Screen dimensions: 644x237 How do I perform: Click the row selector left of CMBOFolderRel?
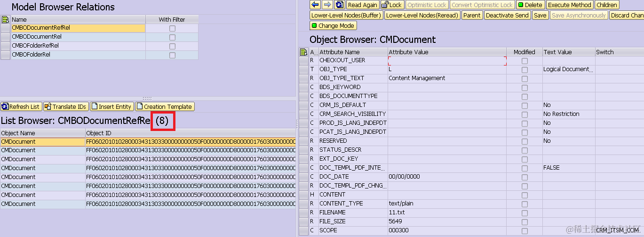click(x=5, y=55)
